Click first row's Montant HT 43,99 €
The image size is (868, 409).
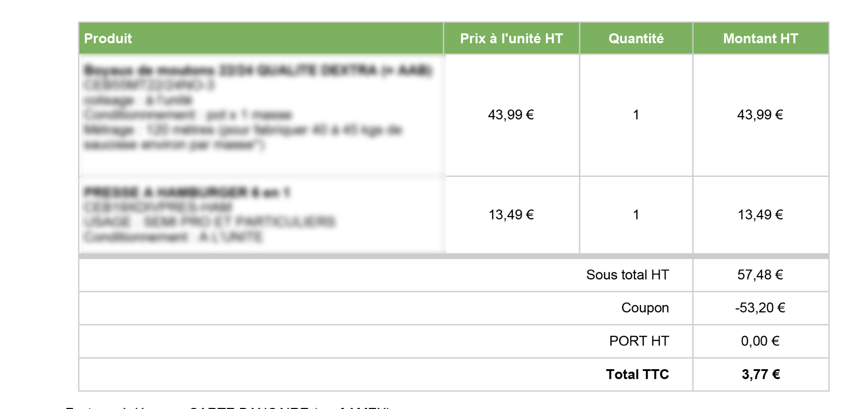(x=760, y=115)
